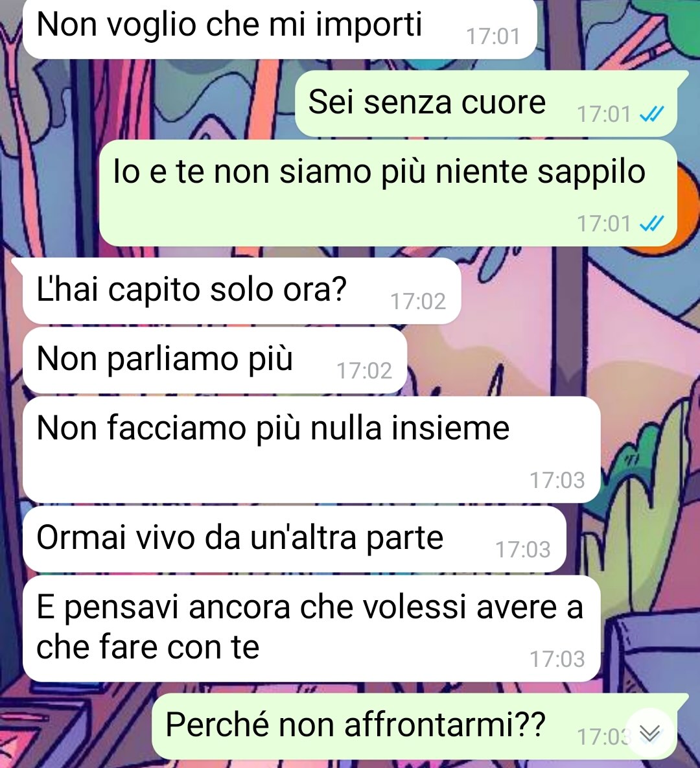Tap message 'Io e te non siamo più niente sappilo'

[x=388, y=193]
